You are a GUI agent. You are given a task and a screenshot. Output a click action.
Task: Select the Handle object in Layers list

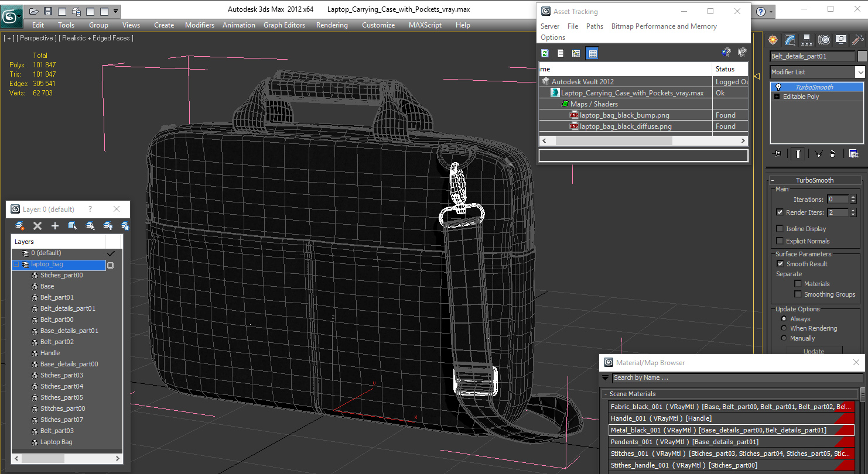click(x=50, y=353)
